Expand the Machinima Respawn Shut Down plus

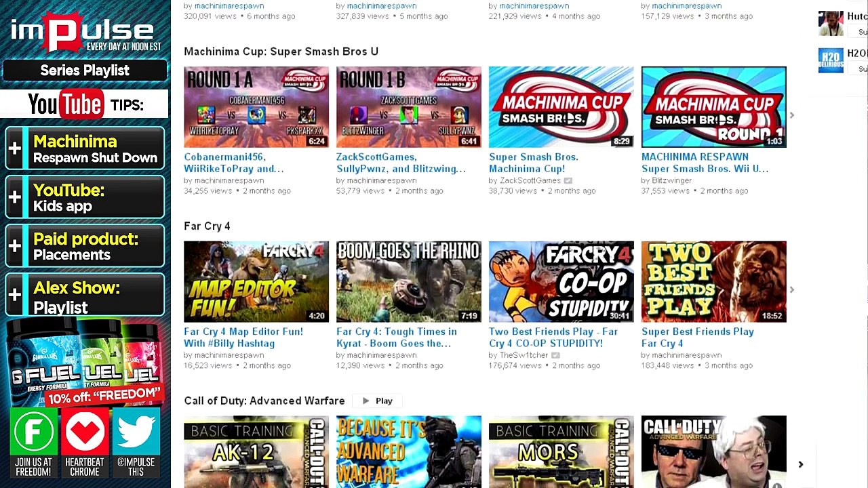point(15,148)
